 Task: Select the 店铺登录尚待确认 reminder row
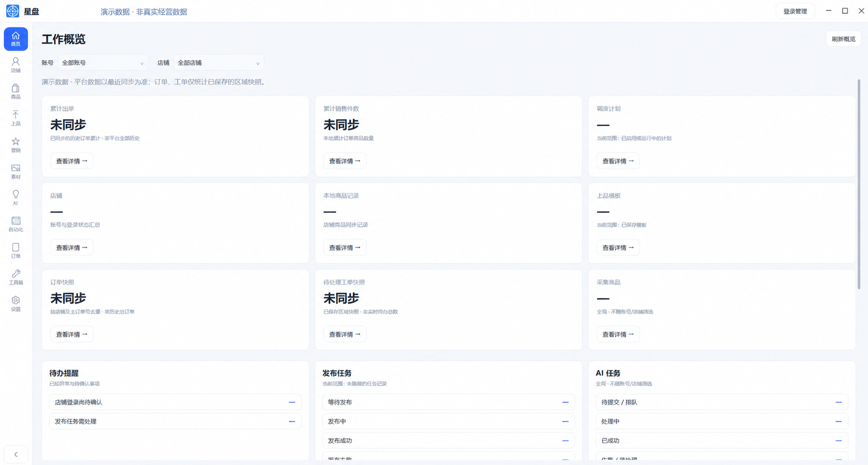[175, 402]
